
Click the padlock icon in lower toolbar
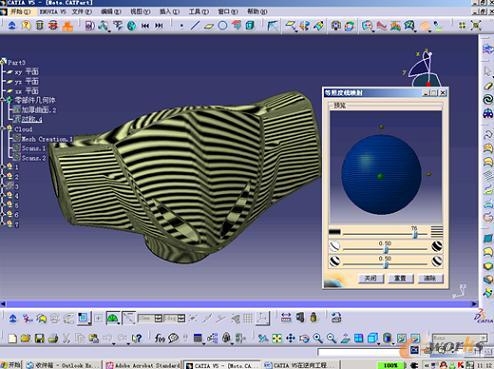coord(313,317)
